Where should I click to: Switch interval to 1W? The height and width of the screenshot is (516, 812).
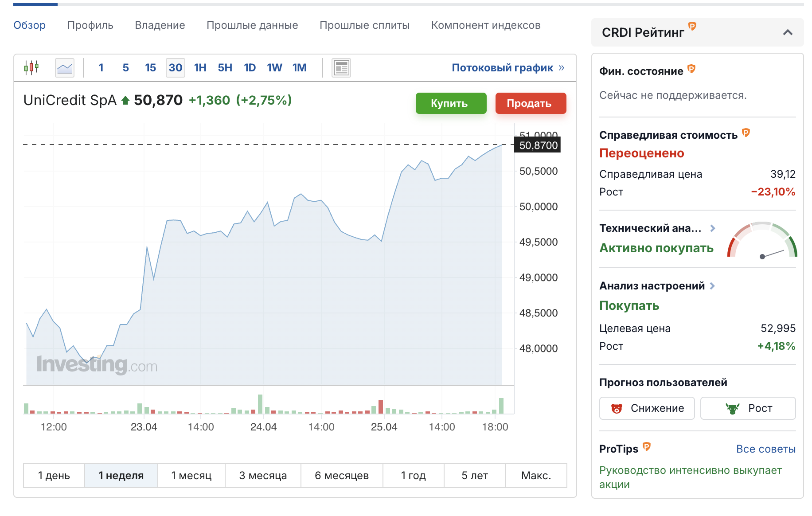click(274, 68)
